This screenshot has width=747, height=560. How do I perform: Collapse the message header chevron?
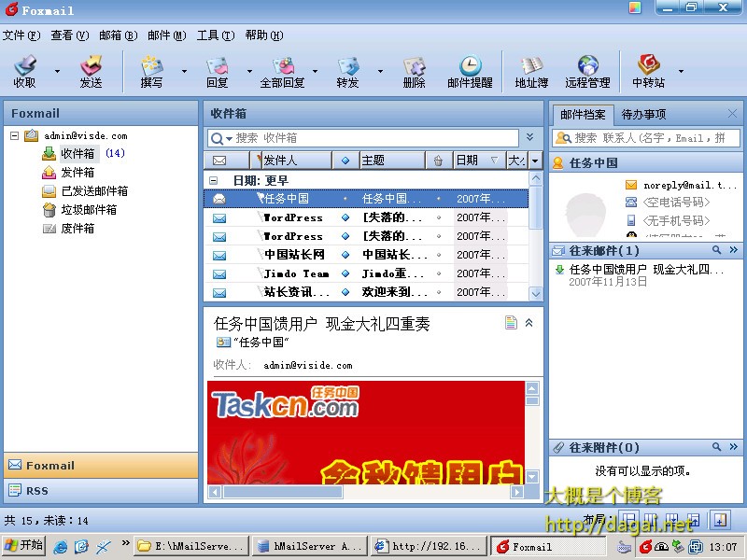[x=529, y=323]
